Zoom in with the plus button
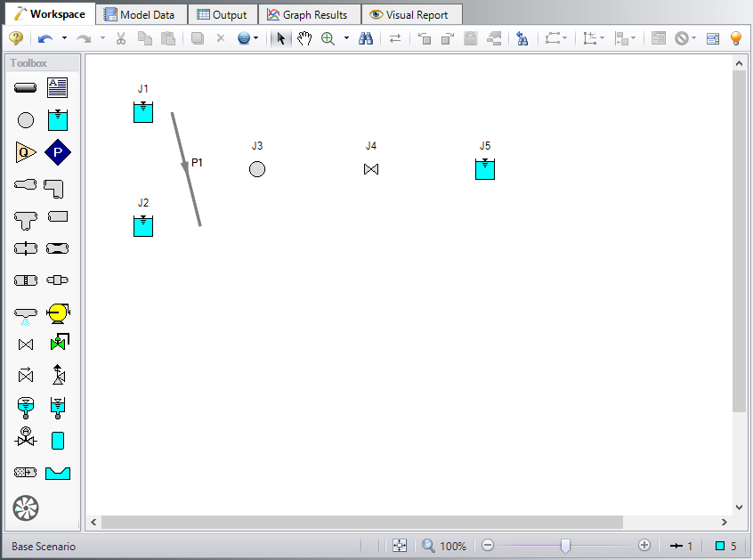This screenshot has width=753, height=560. coord(644,546)
